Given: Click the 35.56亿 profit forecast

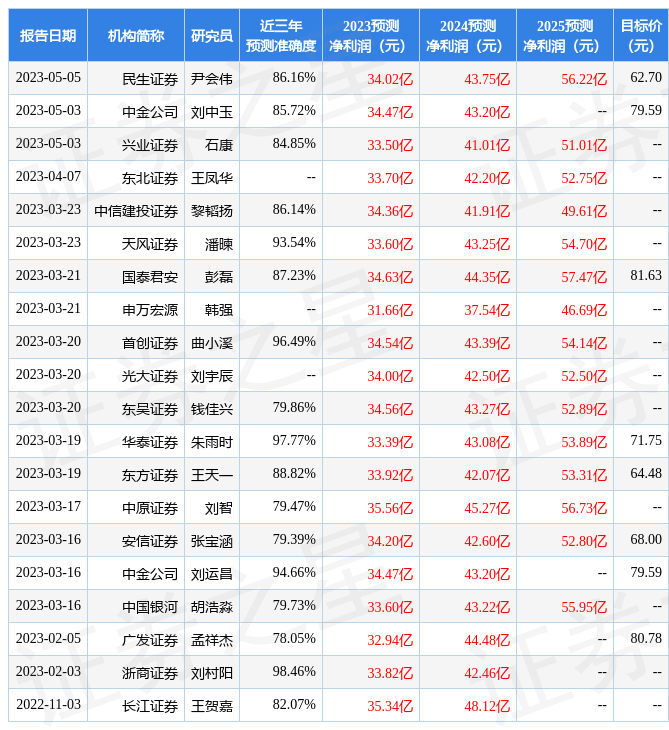Looking at the screenshot, I should (390, 508).
